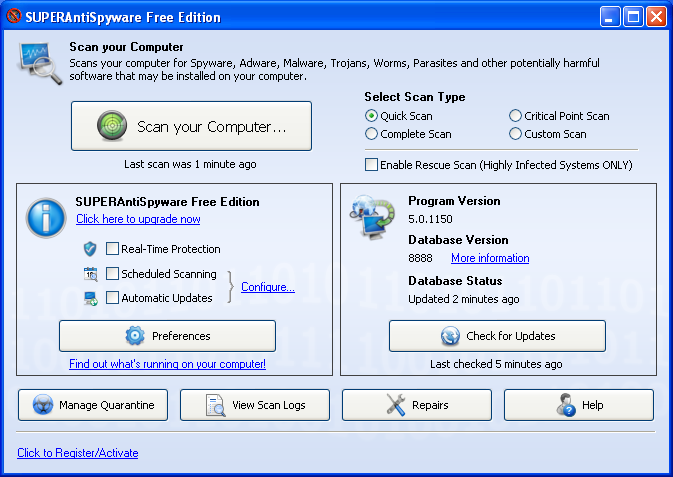Image resolution: width=673 pixels, height=477 pixels.
Task: Maximize the SUPERAntiSpyware window
Action: 633,17
